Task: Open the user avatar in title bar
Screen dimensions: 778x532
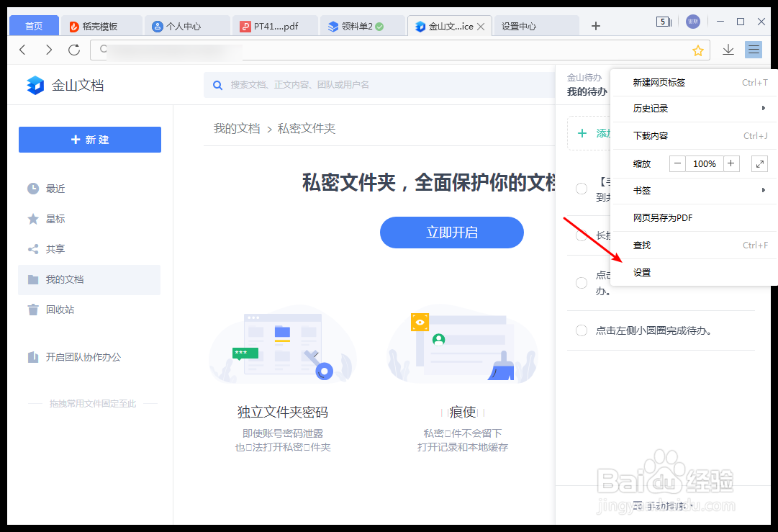Action: pyautogui.click(x=692, y=22)
